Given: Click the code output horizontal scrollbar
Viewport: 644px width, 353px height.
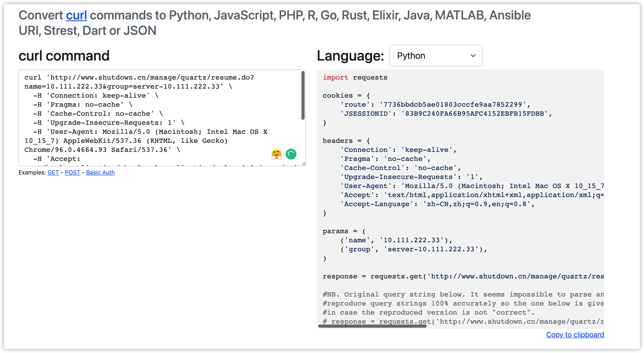Looking at the screenshot, I should [x=372, y=326].
